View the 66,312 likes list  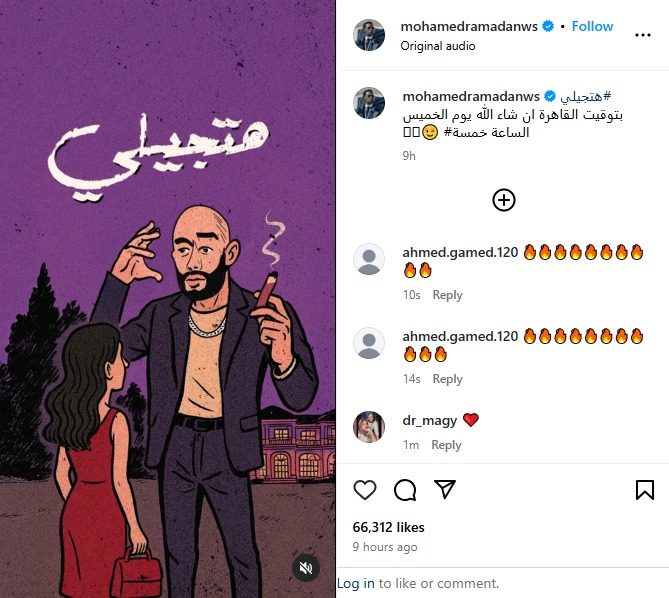point(388,527)
